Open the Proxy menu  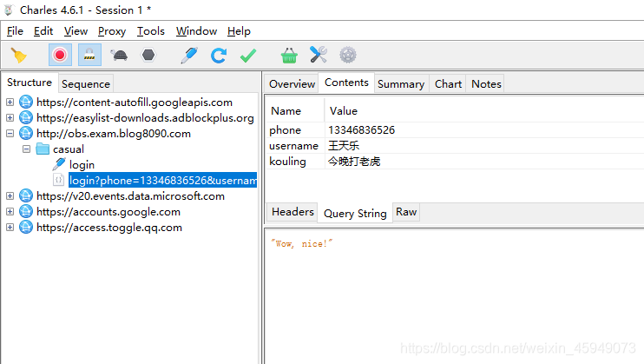point(112,31)
